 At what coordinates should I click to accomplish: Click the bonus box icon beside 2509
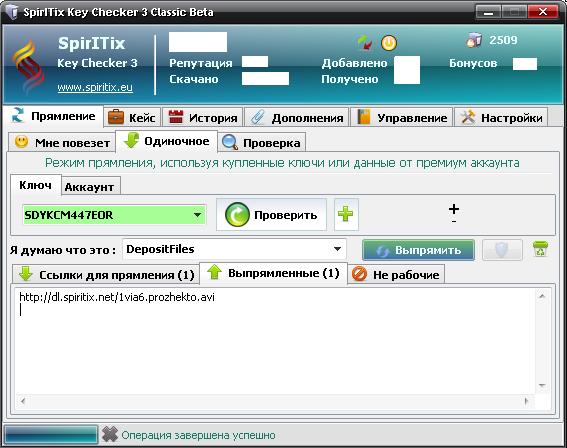pyautogui.click(x=474, y=40)
